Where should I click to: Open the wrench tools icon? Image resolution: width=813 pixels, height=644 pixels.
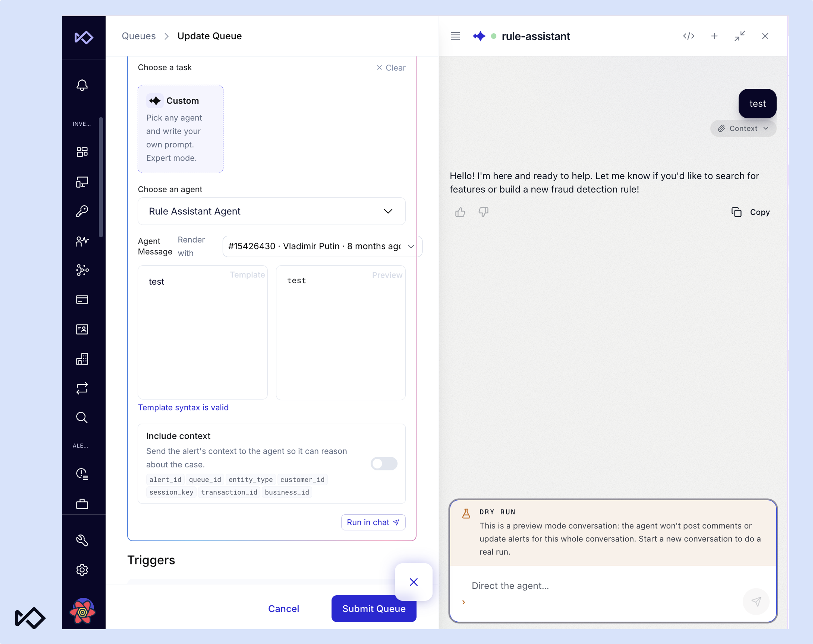click(x=82, y=540)
